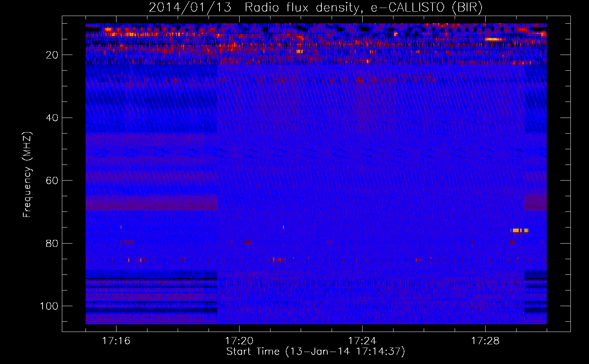Click the bright yellow burst near 17:29 at 76 MHz
Screen dimensions: 589x364
pyautogui.click(x=520, y=230)
